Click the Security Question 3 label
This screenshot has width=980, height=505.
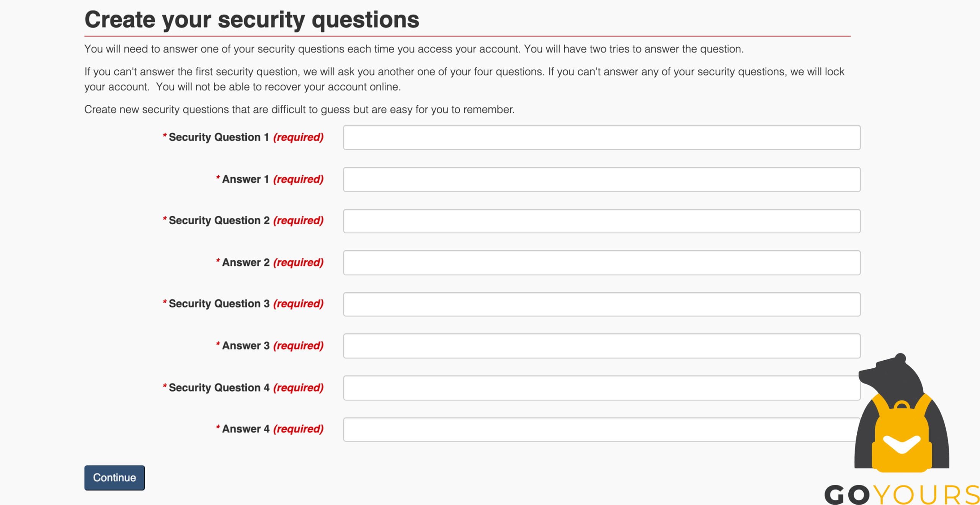point(243,304)
